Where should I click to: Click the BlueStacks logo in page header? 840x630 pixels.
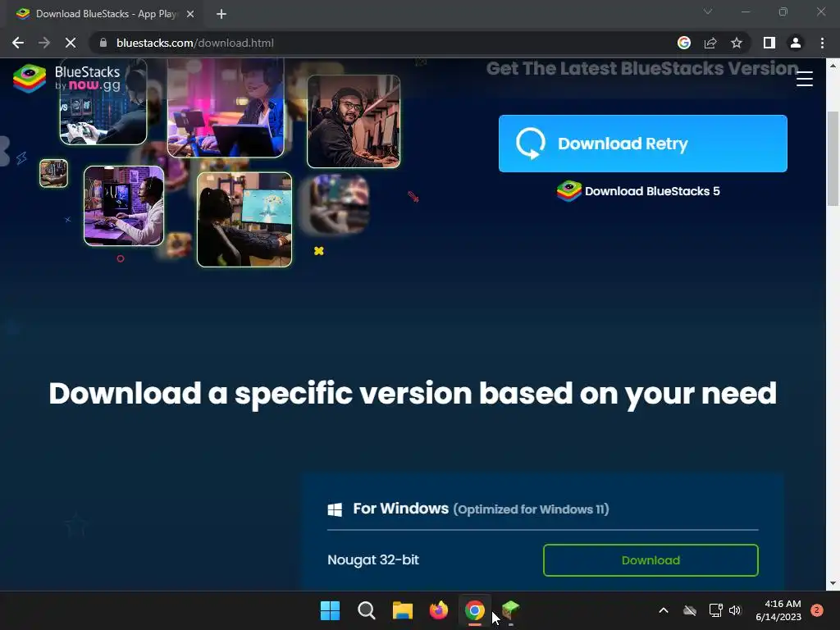67,78
